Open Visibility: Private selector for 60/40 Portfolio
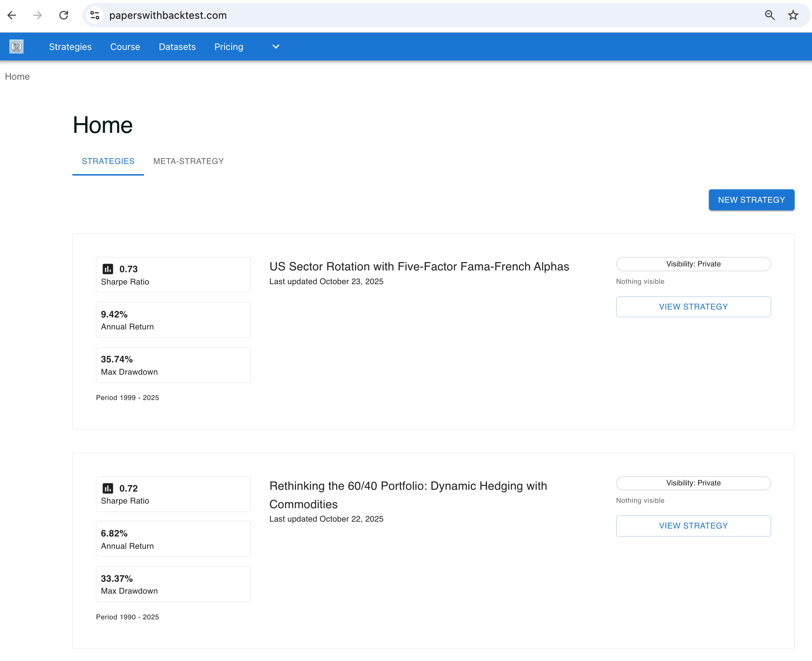 [x=693, y=483]
